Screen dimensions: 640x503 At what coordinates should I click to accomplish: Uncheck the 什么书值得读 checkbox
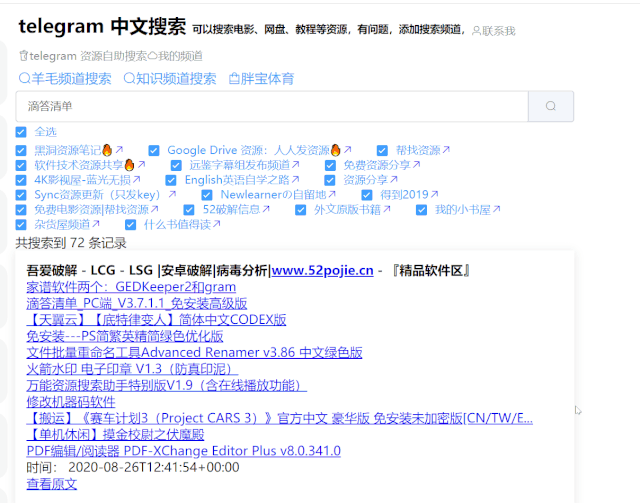tap(130, 225)
